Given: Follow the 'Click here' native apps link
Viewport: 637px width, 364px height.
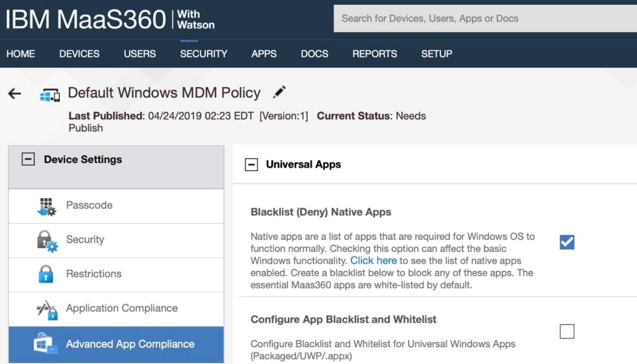Looking at the screenshot, I should (x=373, y=261).
